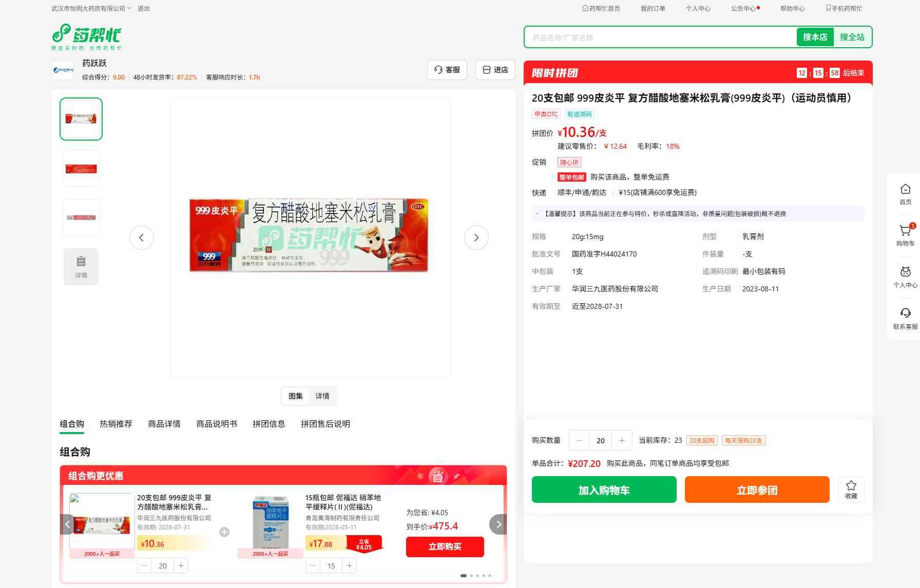
Task: Open personal center icon in right sidebar
Action: coord(905,272)
